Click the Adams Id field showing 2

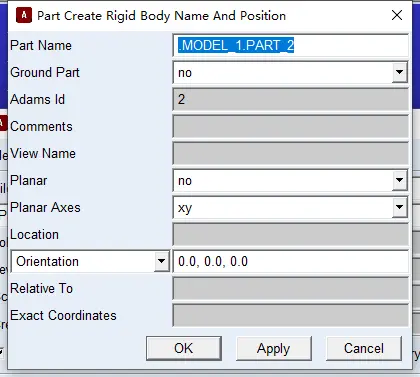pyautogui.click(x=291, y=99)
